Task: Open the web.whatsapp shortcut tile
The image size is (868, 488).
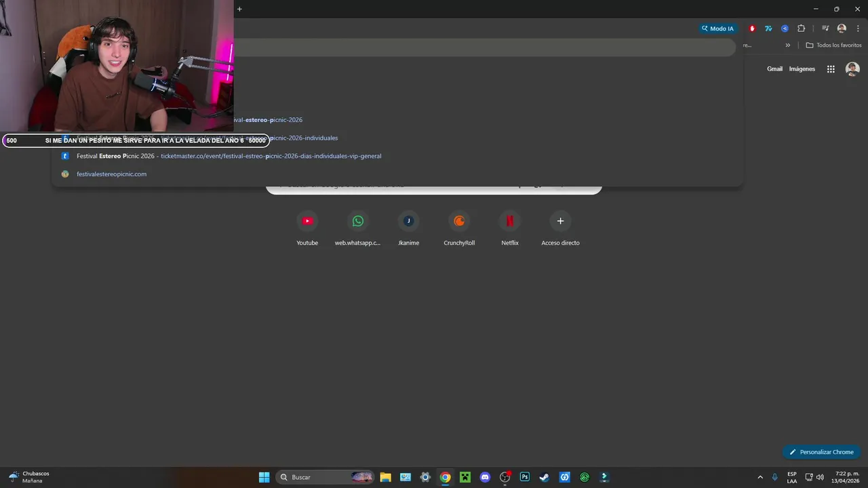Action: [x=358, y=228]
